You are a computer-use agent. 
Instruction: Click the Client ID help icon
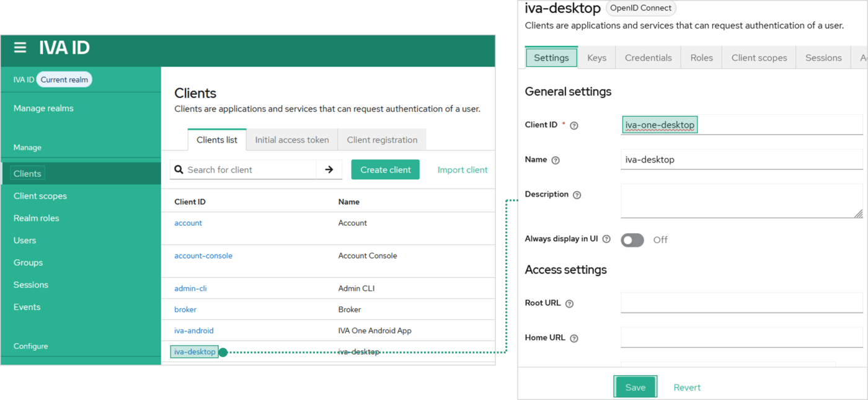click(574, 125)
